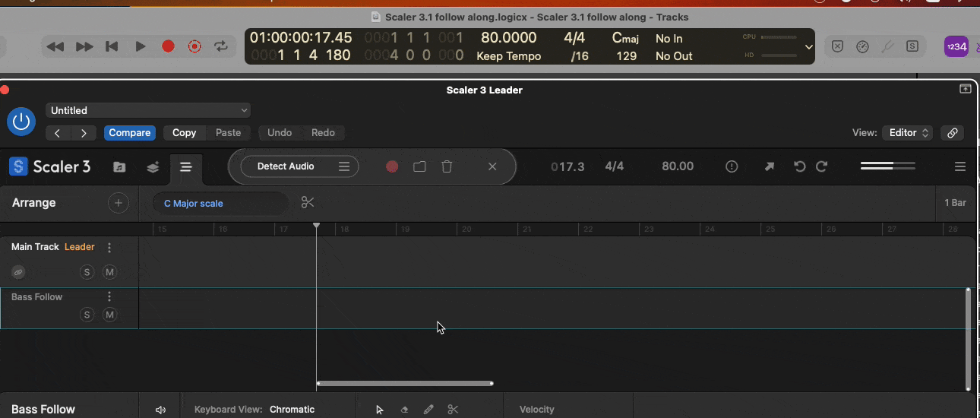
Task: Toggle Logic cycle loop mode
Action: tap(221, 46)
